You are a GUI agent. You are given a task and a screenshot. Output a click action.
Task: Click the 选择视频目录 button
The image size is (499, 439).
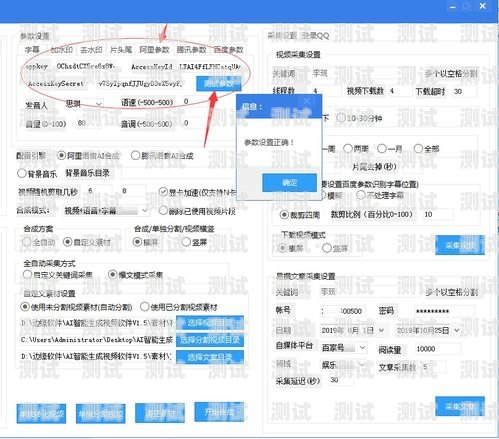210,323
